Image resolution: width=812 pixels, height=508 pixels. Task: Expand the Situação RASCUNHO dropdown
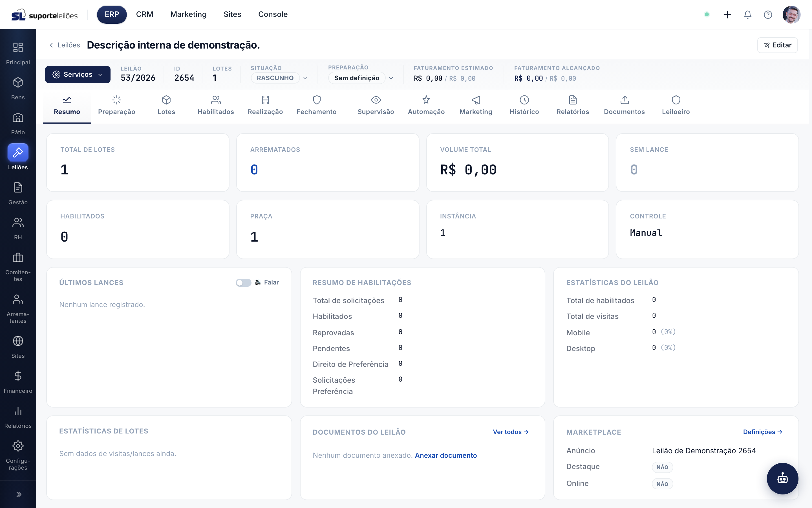click(279, 78)
